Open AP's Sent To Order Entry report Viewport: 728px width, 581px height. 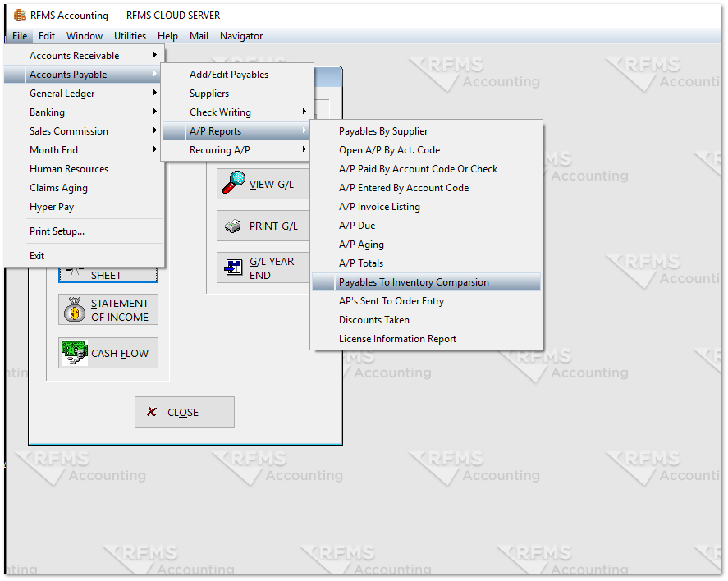click(426, 301)
